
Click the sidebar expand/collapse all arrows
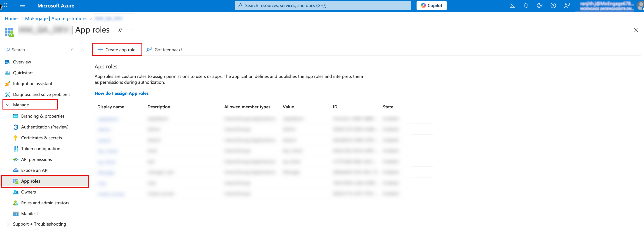(72, 50)
